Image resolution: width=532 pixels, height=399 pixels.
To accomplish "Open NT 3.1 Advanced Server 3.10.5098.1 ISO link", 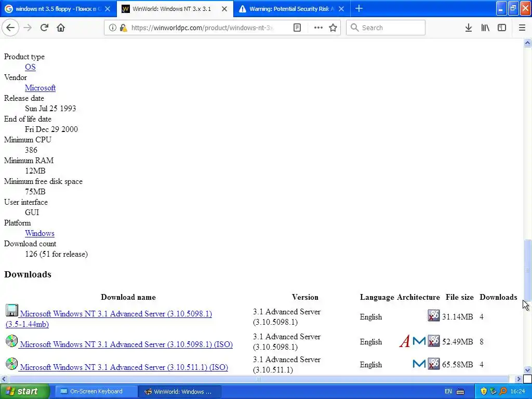I will 126,344.
